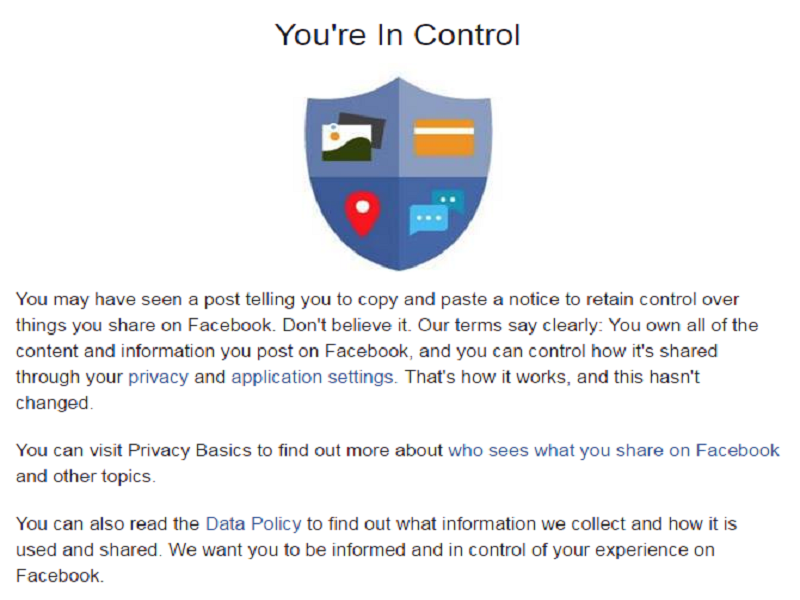The image size is (800, 600).
Task: Click the white stripe on the credit card
Action: click(444, 131)
